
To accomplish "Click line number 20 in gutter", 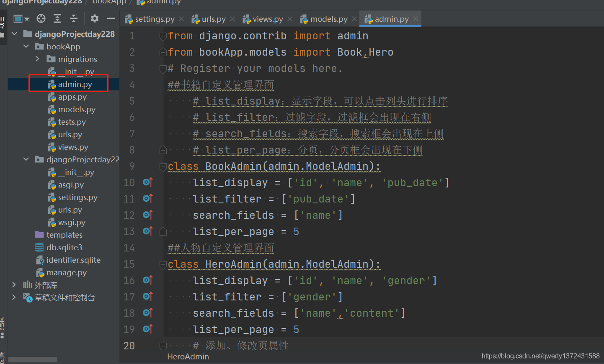I will click(129, 346).
